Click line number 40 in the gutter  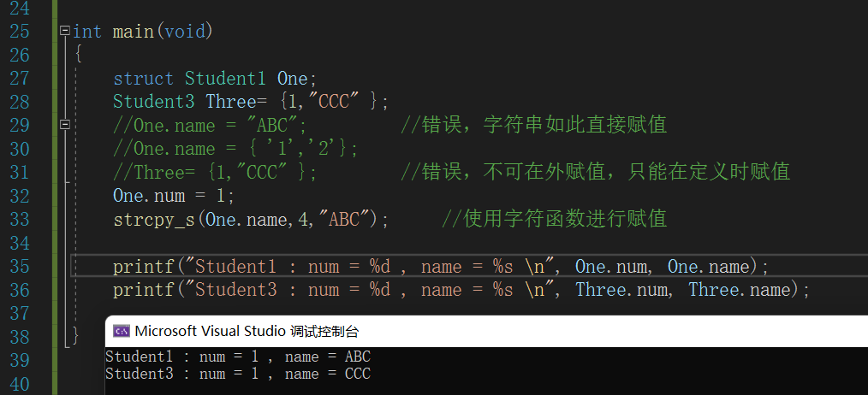click(20, 384)
